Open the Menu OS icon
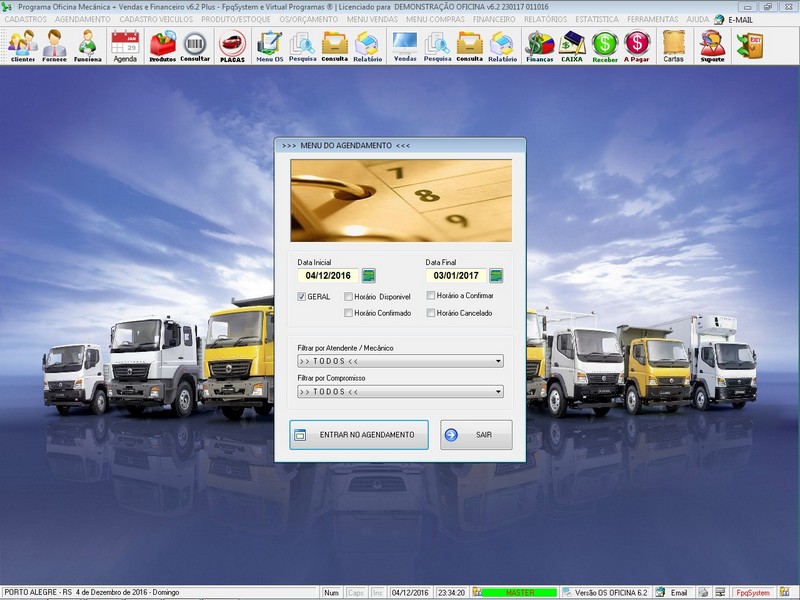 pos(269,45)
